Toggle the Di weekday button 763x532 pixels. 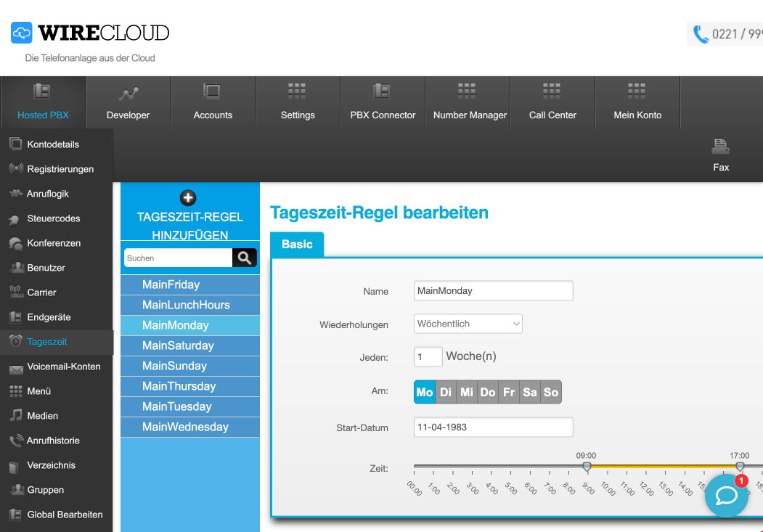coord(446,392)
